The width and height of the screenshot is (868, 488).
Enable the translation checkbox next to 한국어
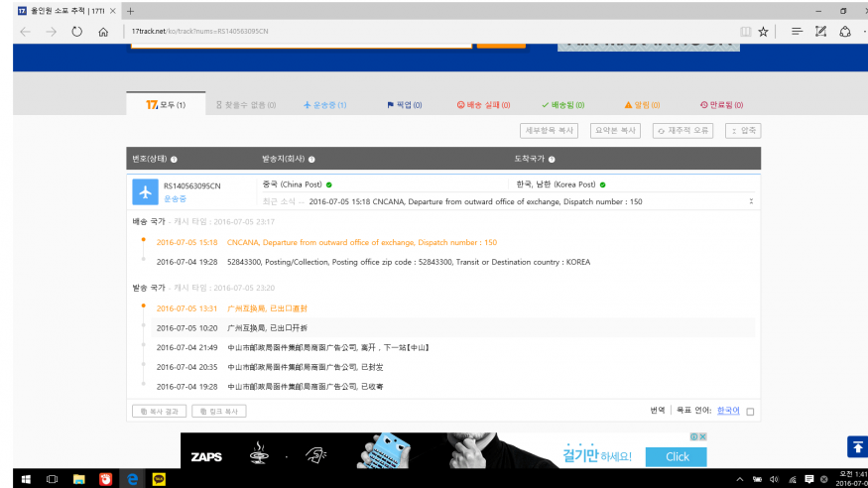(750, 412)
